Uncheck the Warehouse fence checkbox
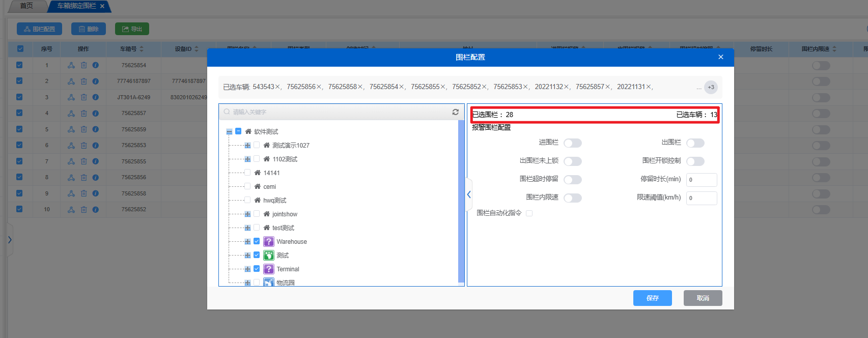Image resolution: width=868 pixels, height=338 pixels. point(257,241)
